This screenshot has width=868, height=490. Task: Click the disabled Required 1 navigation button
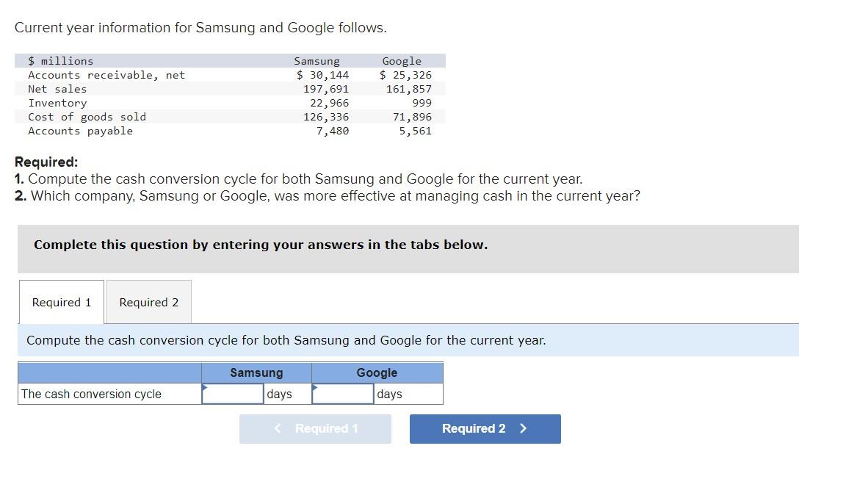click(x=315, y=428)
